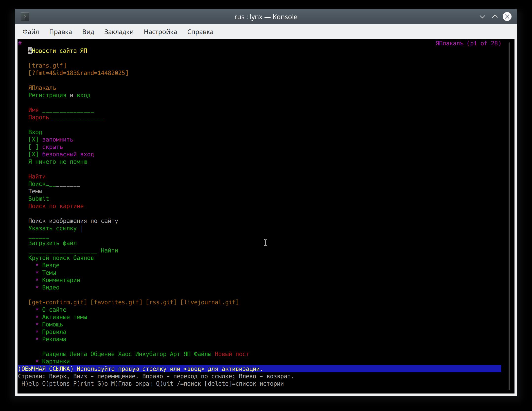Viewport: 532px width, 411px height.
Task: Click the Поиск изображения по сайту text
Action: pyautogui.click(x=73, y=221)
